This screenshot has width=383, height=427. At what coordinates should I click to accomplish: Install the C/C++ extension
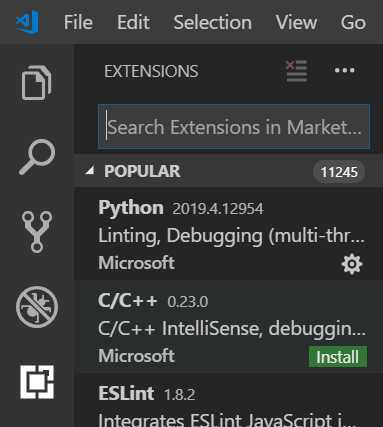click(338, 357)
